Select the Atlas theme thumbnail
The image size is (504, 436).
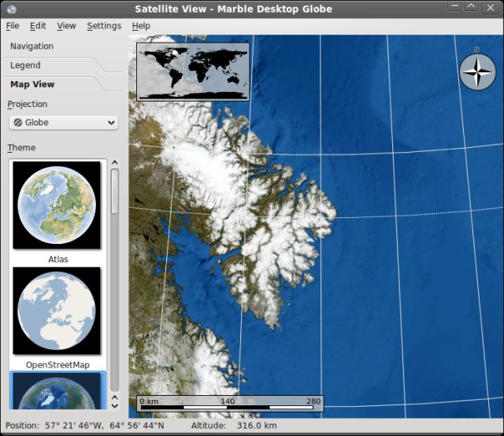tap(57, 205)
